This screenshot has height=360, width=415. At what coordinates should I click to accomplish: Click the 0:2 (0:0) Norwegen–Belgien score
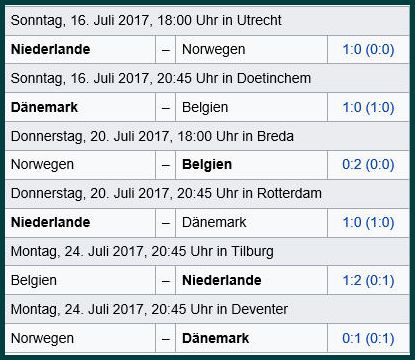(368, 165)
